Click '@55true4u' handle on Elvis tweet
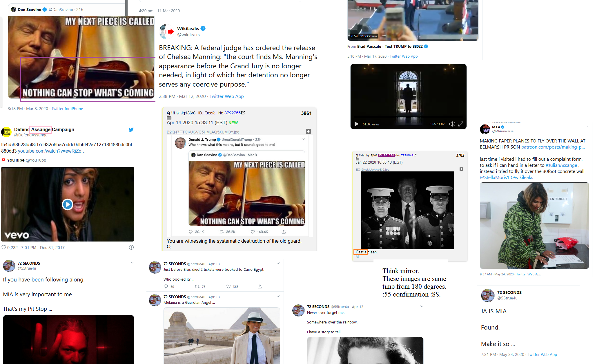Image resolution: width=615 pixels, height=364 pixels. coord(196,264)
